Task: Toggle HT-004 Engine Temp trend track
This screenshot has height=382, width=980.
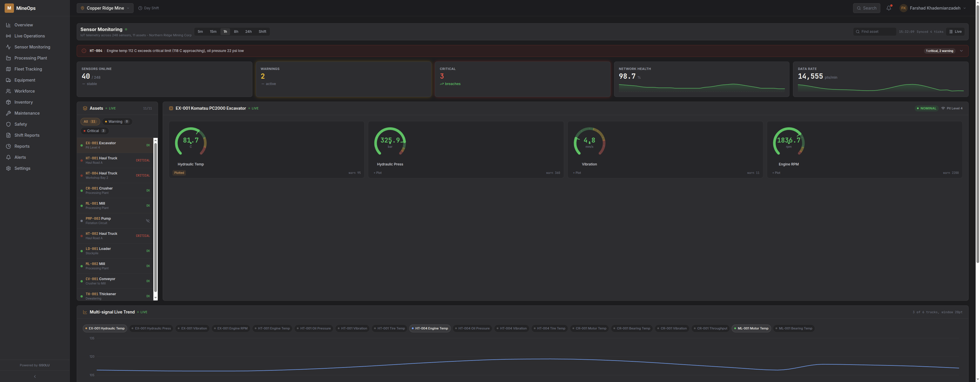Action: 430,328
